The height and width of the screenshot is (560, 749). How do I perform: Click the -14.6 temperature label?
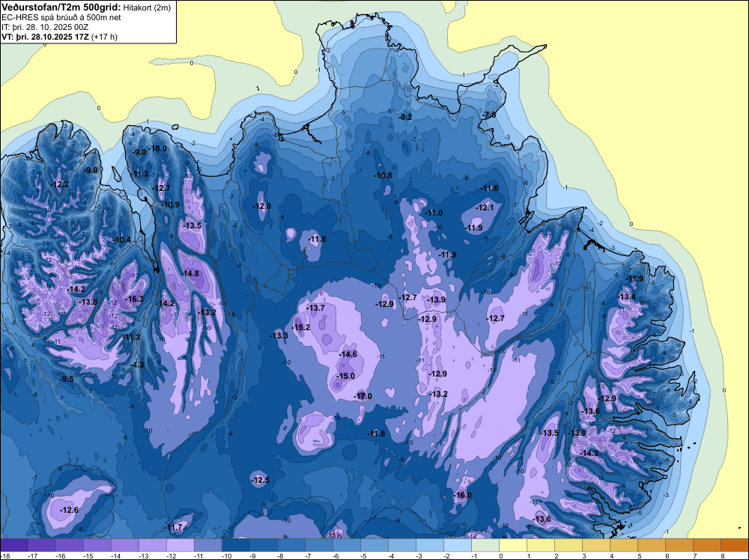point(348,354)
